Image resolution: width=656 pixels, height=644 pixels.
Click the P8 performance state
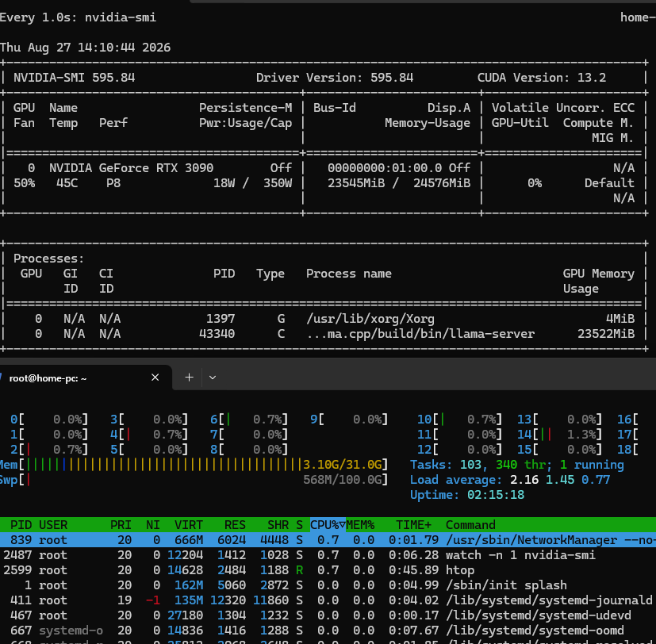coord(113,182)
